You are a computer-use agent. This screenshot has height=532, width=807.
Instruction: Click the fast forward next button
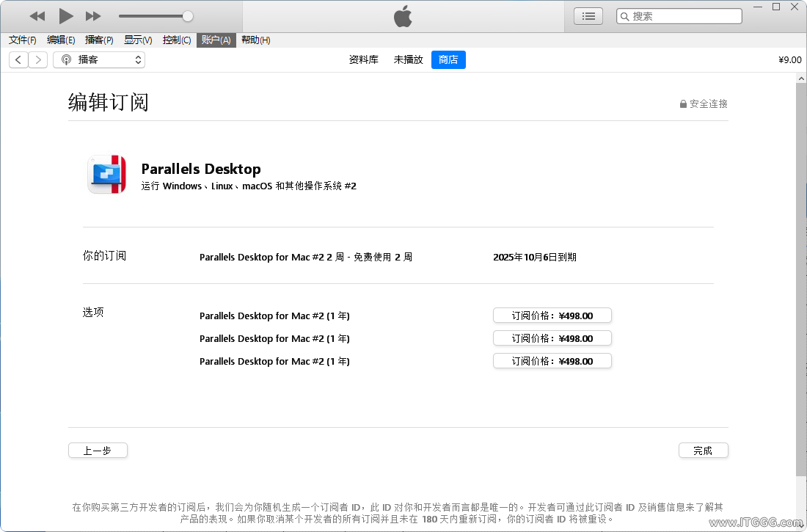click(93, 16)
